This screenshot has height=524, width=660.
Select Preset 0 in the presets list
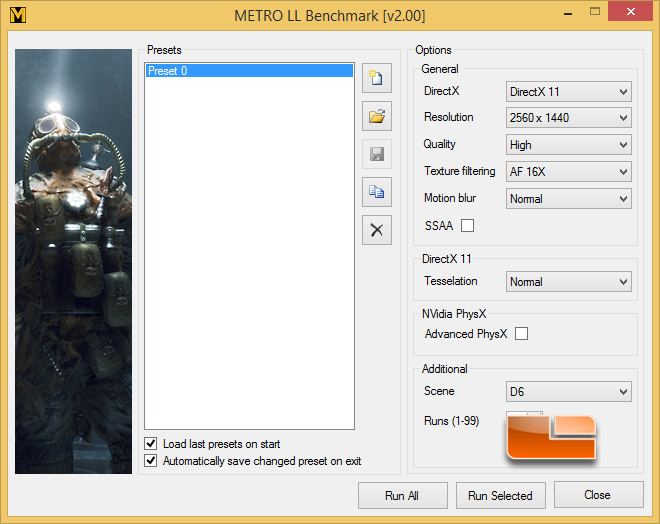pos(249,70)
